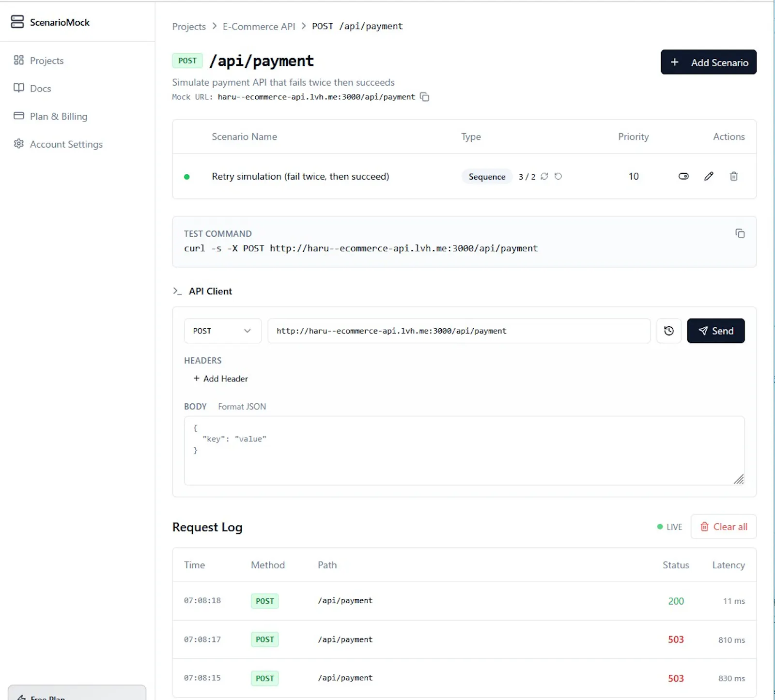
Task: Click the request URL input field
Action: pyautogui.click(x=459, y=331)
